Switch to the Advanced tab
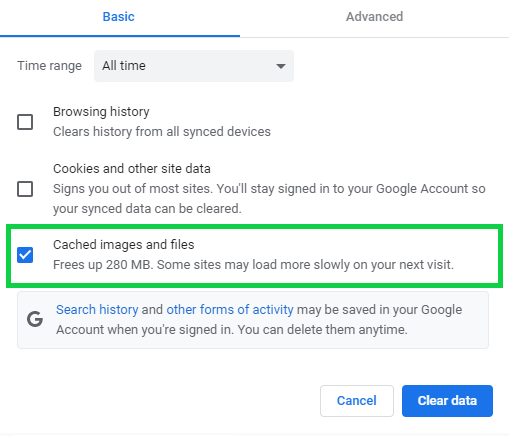The image size is (509, 436). (x=374, y=17)
